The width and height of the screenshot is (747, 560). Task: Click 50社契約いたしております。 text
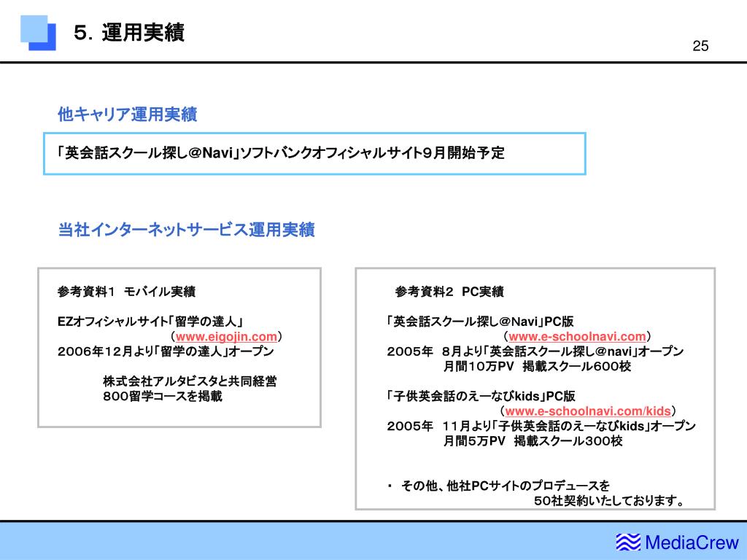tap(609, 501)
